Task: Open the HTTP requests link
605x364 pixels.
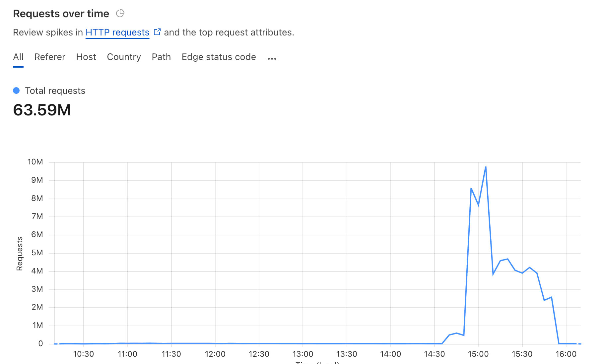Action: click(117, 32)
